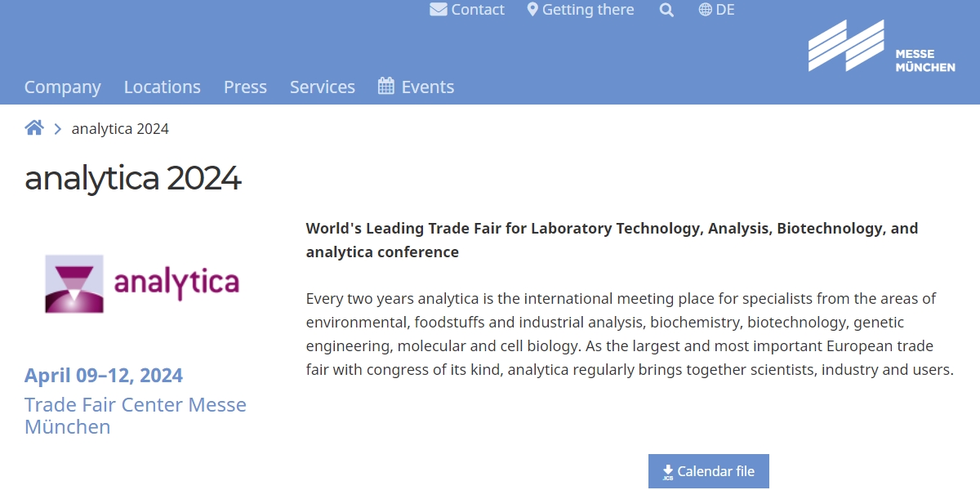Open the search magnifier icon
The image size is (980, 490).
666,10
